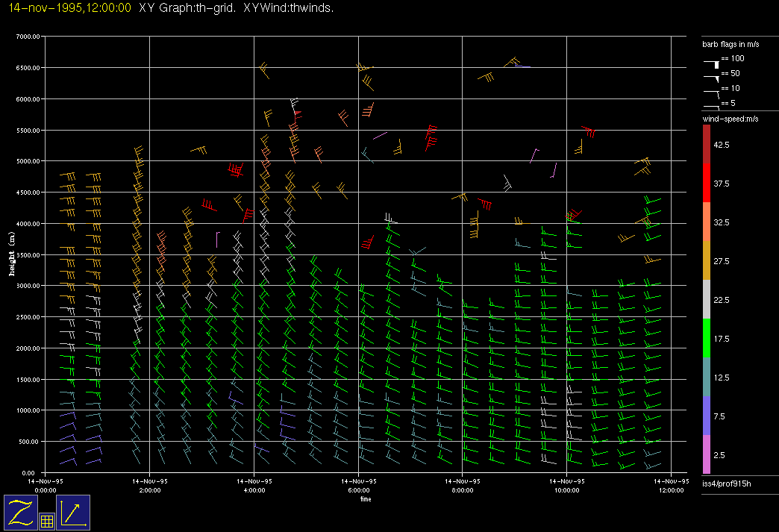Screen dimensions: 779x532
Task: Pick the bright green 17.5 color band
Action: tap(707, 339)
